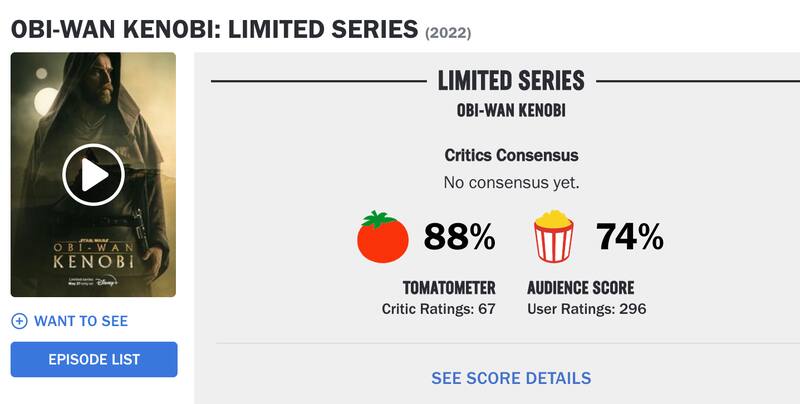Click the 88% Tomatometer score
800x404 pixels.
[x=459, y=237]
